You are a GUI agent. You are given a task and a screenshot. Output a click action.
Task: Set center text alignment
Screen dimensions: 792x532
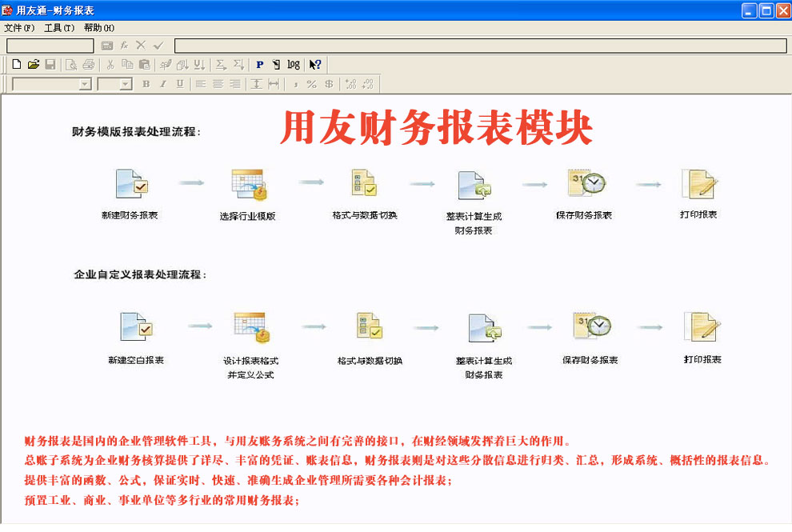click(x=218, y=84)
